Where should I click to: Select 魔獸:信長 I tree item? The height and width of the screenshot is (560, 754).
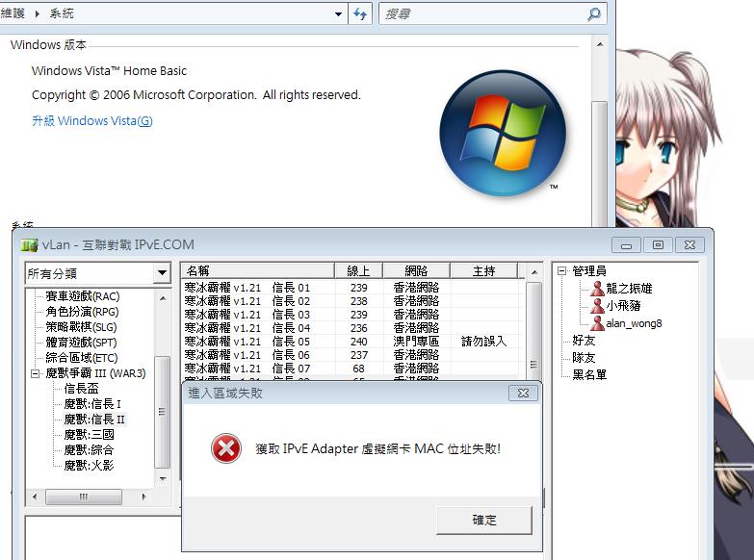[92, 404]
